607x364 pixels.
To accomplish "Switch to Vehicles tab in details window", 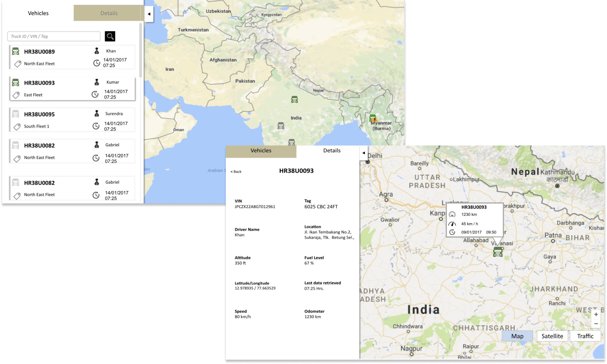I will tap(261, 151).
